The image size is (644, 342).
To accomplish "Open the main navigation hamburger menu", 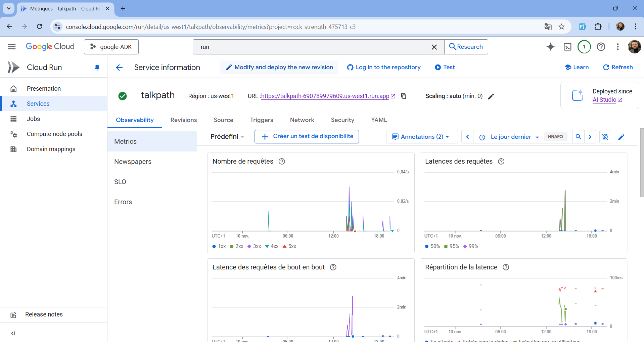I will (x=12, y=47).
